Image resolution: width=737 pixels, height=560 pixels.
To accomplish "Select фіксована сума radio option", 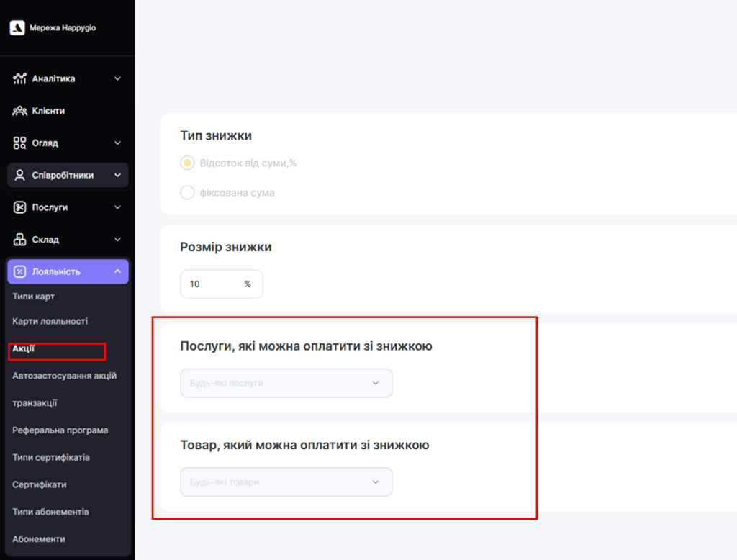I will click(187, 193).
